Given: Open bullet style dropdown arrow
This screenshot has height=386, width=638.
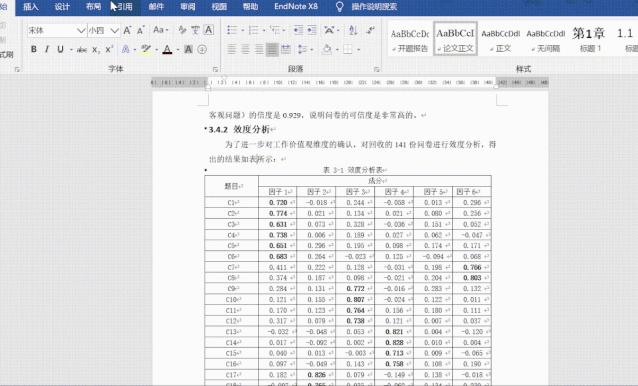Looking at the screenshot, I should [x=243, y=30].
